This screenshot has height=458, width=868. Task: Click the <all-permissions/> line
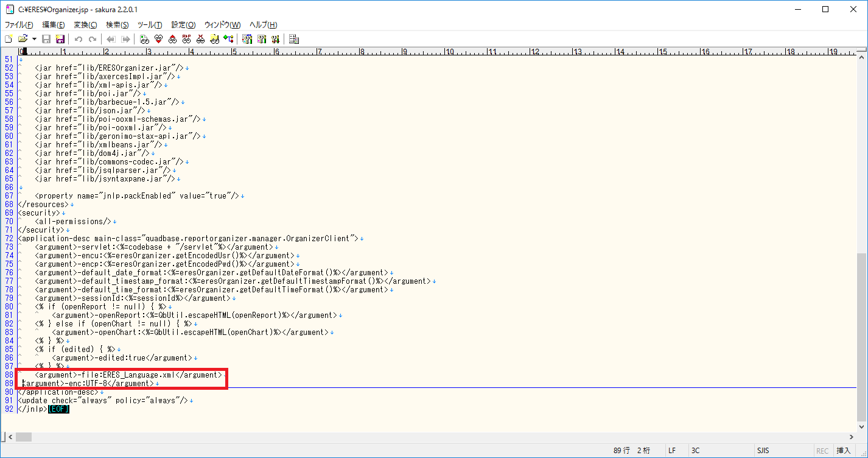pos(75,222)
